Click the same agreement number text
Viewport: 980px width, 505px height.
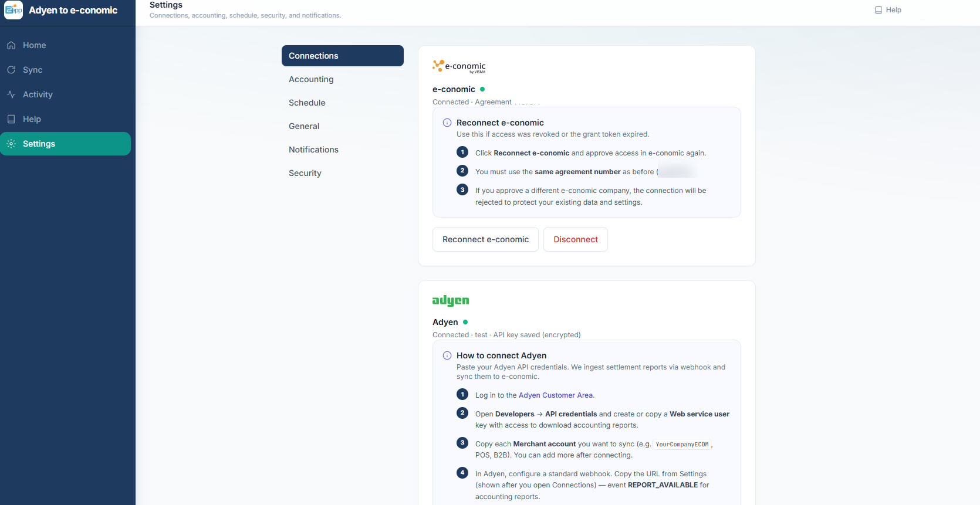tap(577, 172)
